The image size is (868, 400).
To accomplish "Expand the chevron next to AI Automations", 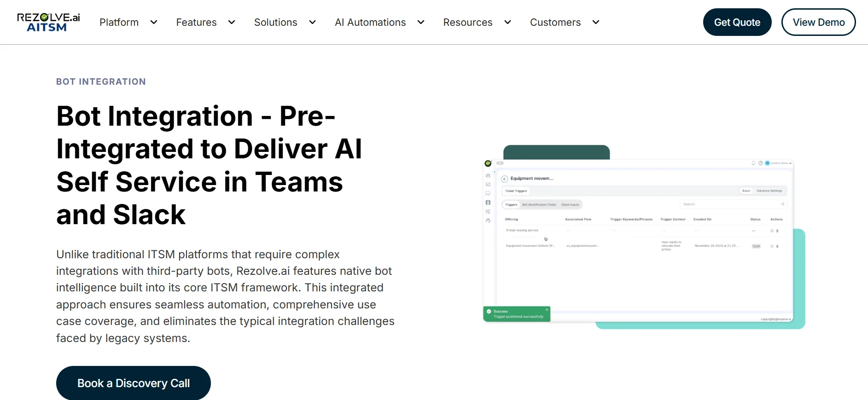I will click(x=421, y=22).
